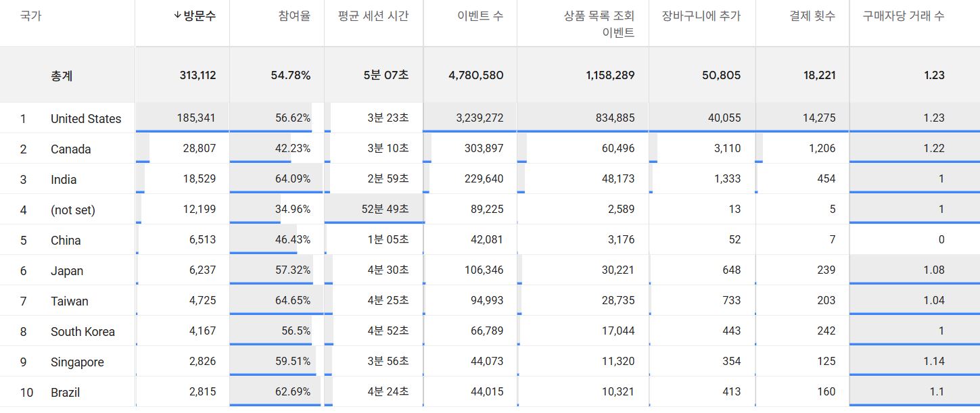This screenshot has height=413, width=980.
Task: Sort table by 장바구니에 추가
Action: pyautogui.click(x=701, y=16)
